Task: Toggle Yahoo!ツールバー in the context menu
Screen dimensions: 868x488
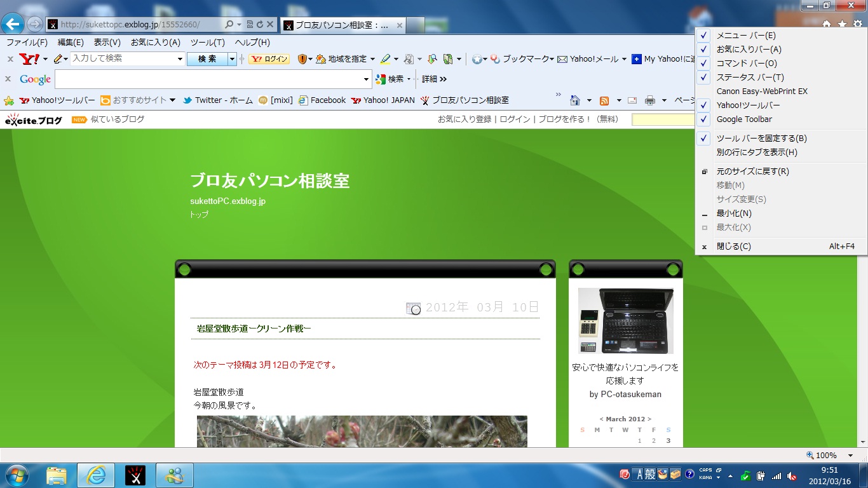Action: pyautogui.click(x=781, y=105)
